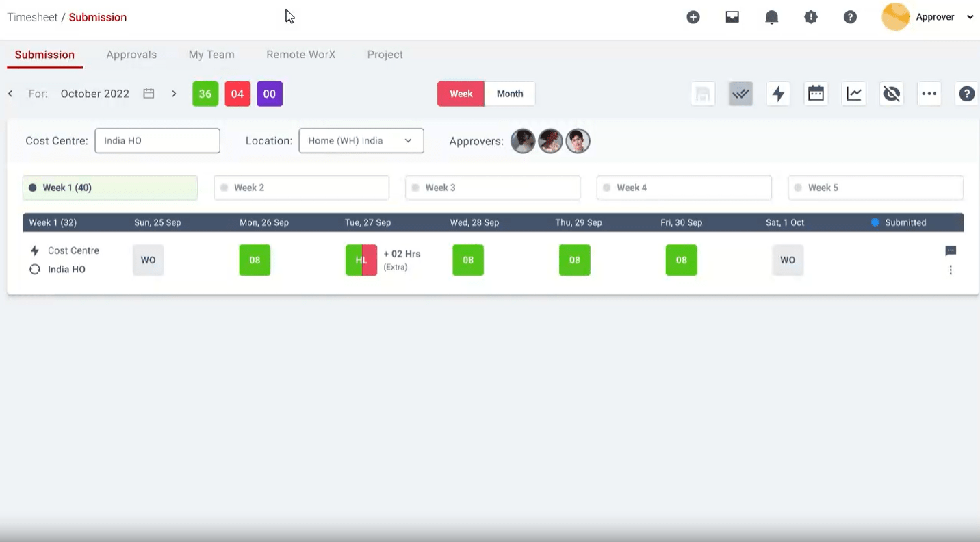Click the Cost Centre input field
This screenshot has height=542, width=980.
[x=157, y=141]
